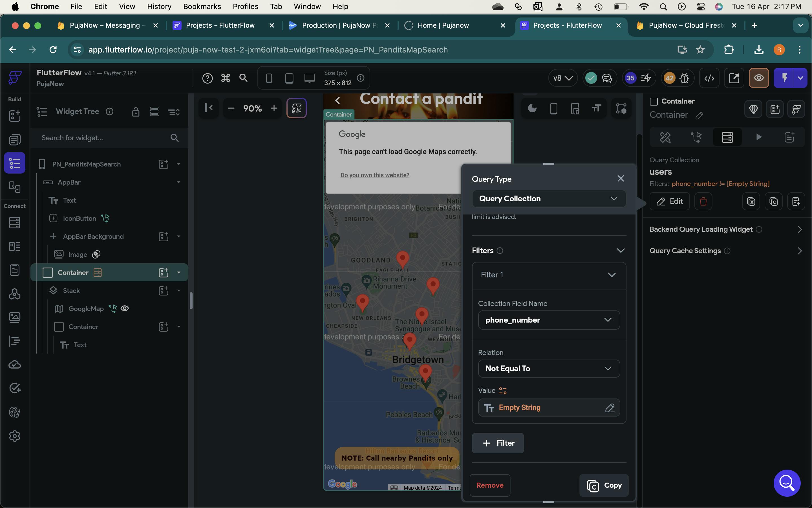Open the comments icon in toolbar
This screenshot has height=508, width=812.
coord(607,78)
